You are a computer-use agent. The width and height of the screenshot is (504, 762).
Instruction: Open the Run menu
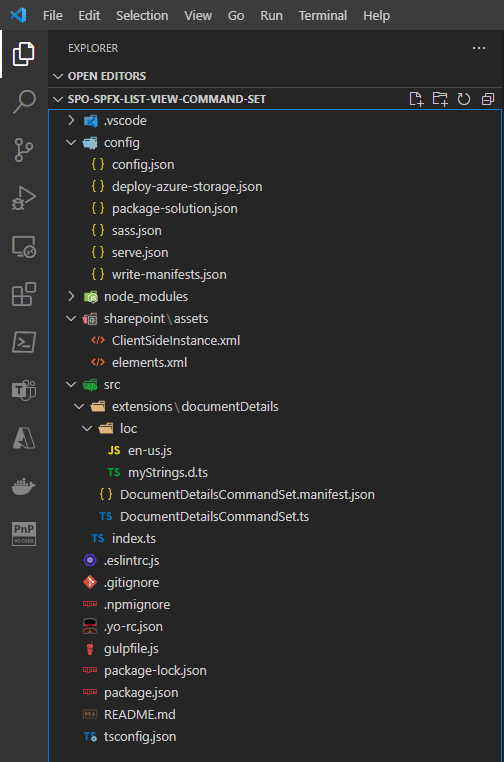[271, 16]
